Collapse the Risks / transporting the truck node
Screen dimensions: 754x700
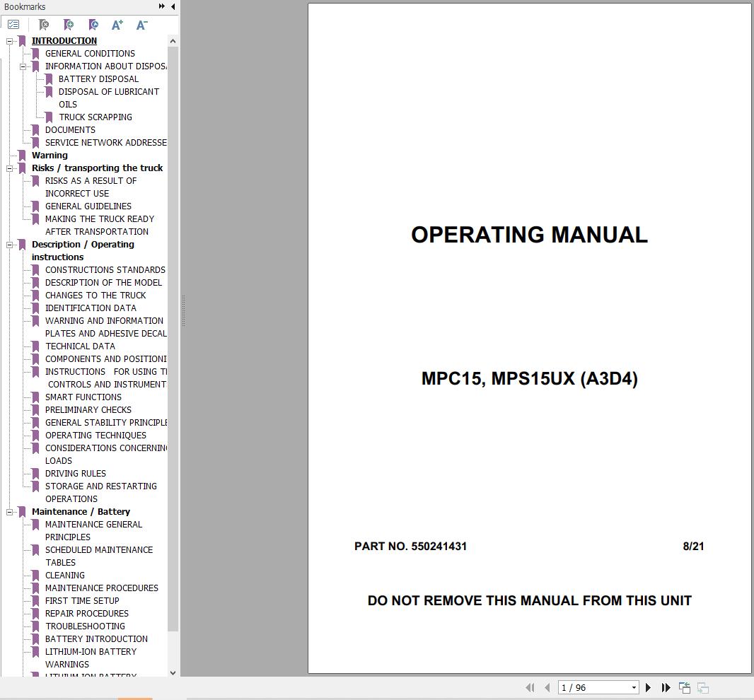pos(9,169)
